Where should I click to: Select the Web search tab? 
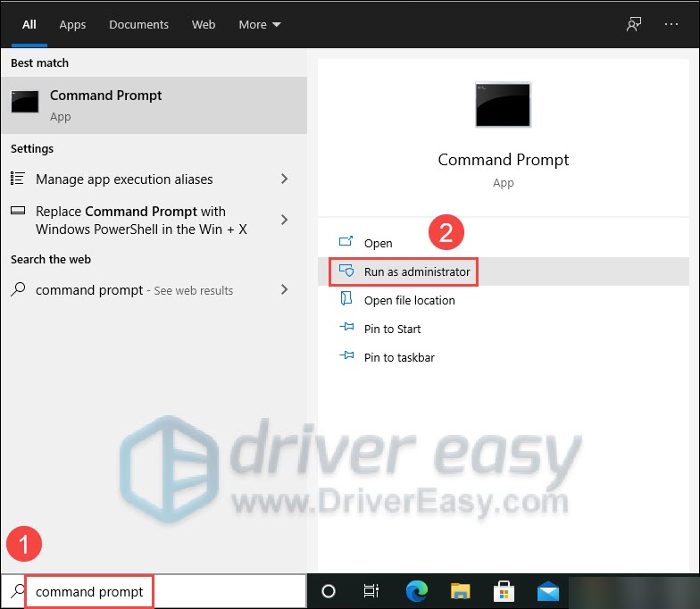204,24
